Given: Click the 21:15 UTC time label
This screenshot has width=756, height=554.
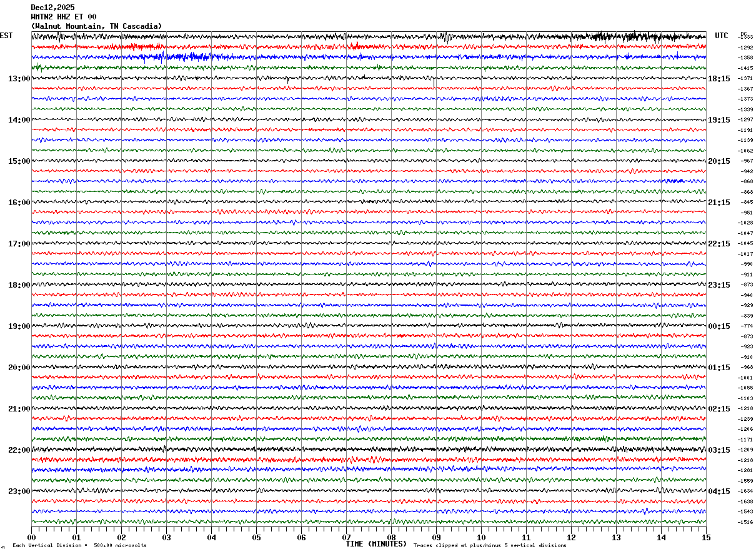Looking at the screenshot, I should pos(719,203).
